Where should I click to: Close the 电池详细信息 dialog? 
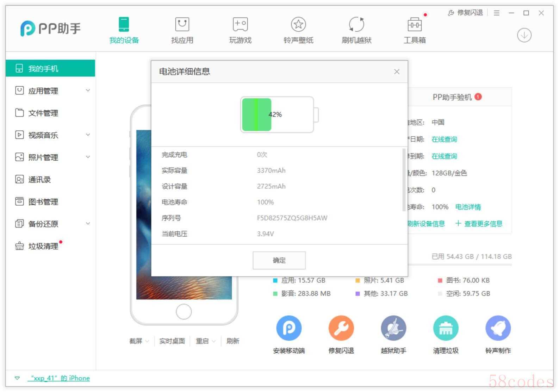coord(397,71)
